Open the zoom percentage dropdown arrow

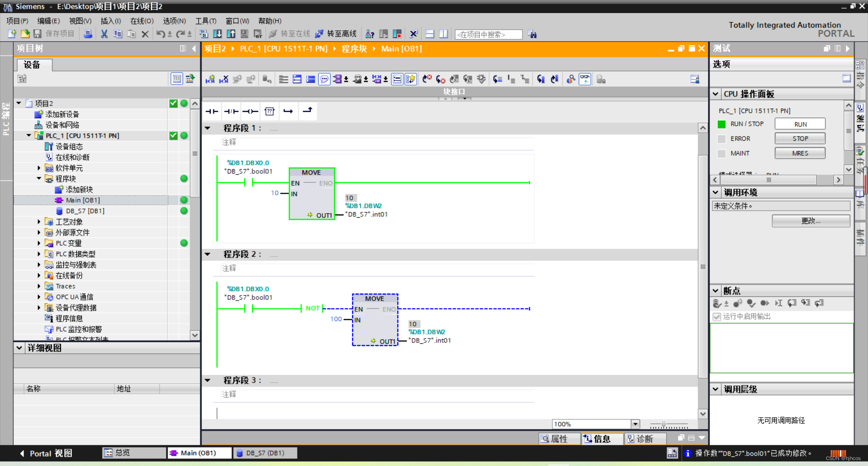tap(636, 424)
